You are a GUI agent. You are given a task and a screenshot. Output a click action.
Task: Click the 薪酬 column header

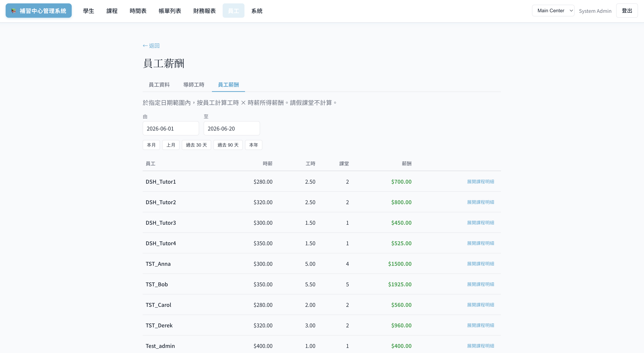pyautogui.click(x=406, y=164)
